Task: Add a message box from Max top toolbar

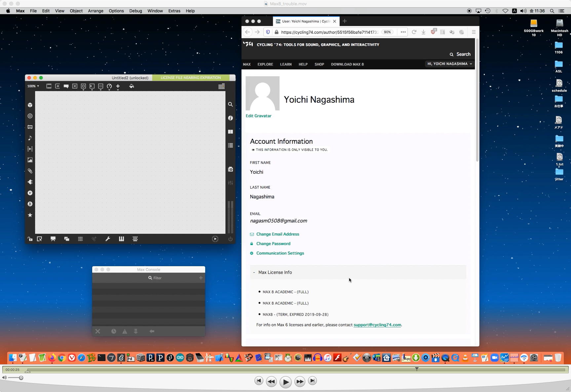Action: point(57,86)
